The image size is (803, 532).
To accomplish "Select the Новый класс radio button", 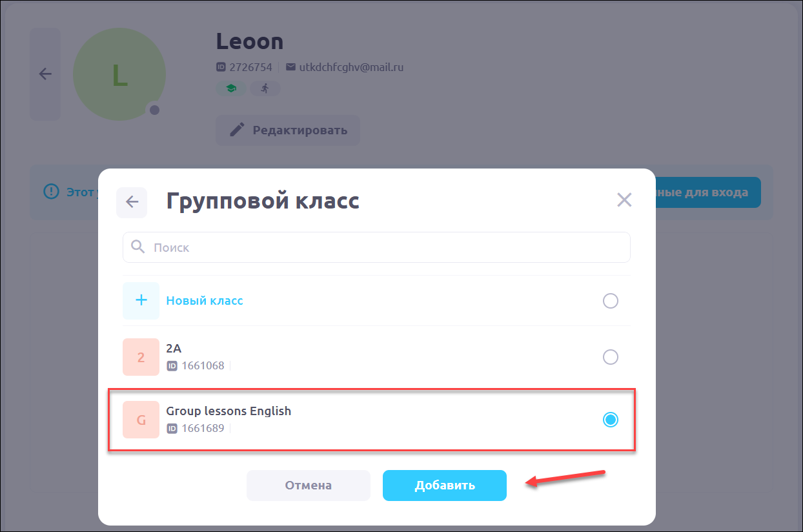I will pos(610,301).
